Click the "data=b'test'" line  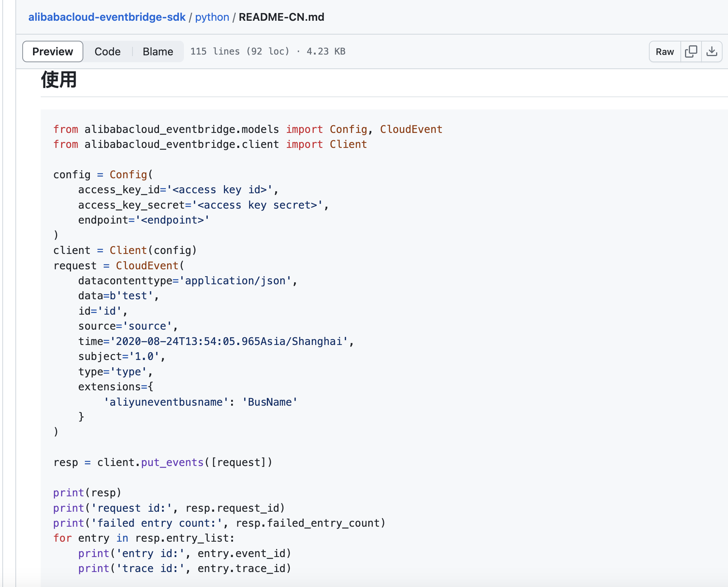(119, 296)
